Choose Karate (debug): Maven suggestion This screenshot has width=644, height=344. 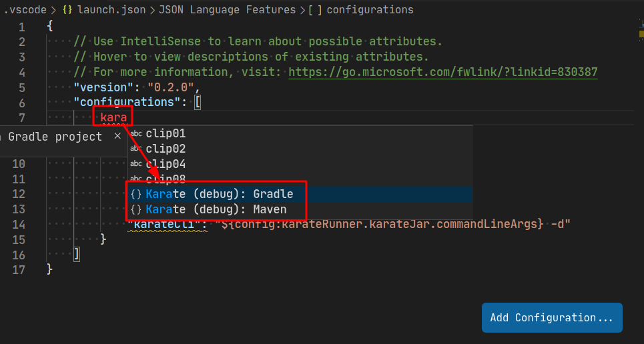point(216,209)
